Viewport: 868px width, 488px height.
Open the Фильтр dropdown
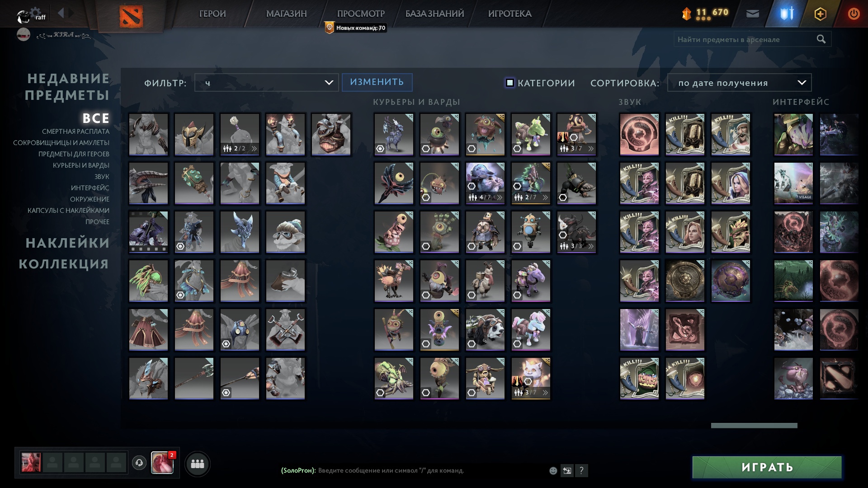tap(266, 83)
